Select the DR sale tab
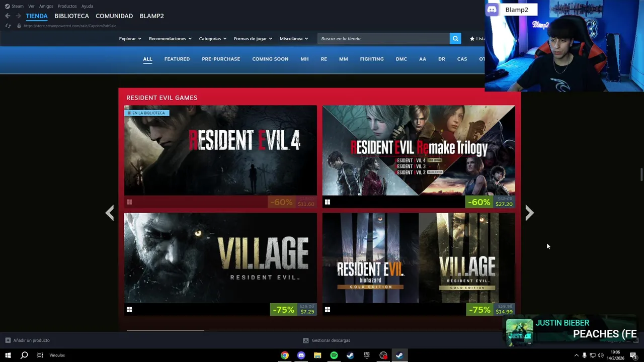 [442, 59]
